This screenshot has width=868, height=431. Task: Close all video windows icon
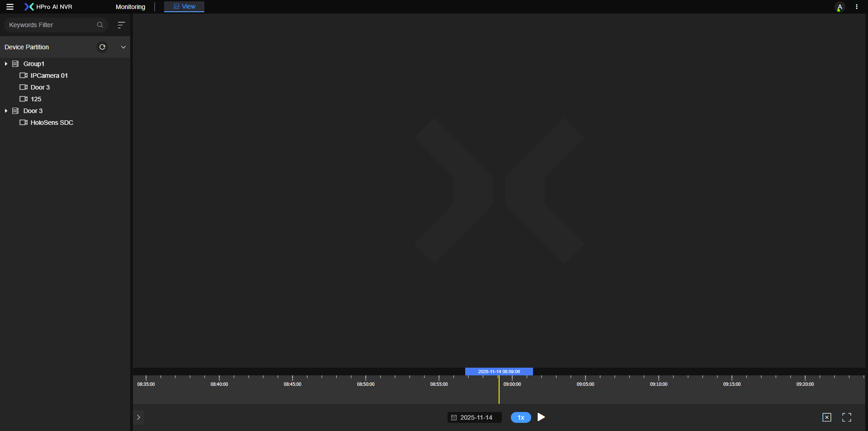click(x=826, y=417)
